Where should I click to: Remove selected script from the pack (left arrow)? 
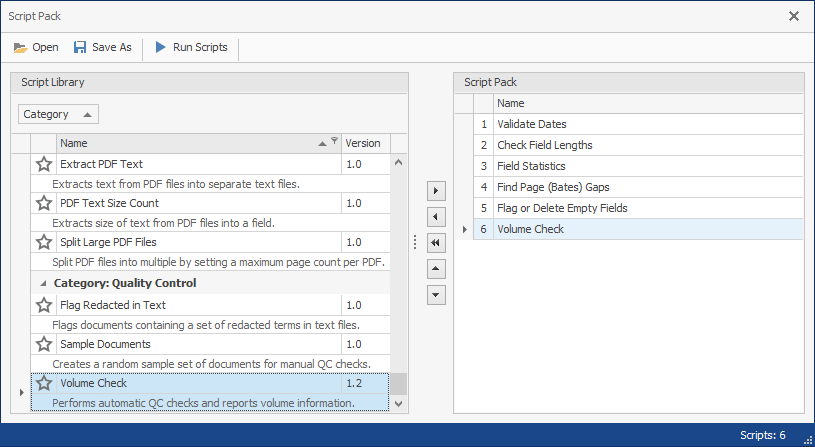[x=435, y=217]
